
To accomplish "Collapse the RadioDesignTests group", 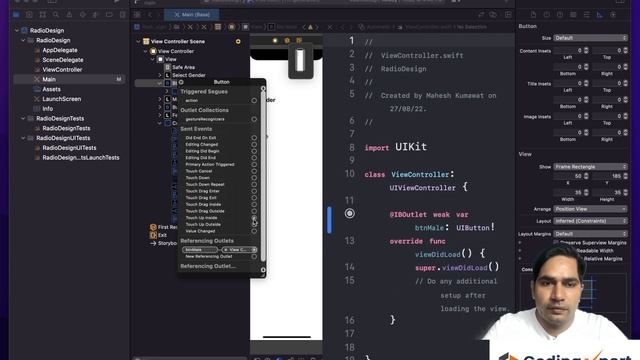I will pyautogui.click(x=23, y=119).
